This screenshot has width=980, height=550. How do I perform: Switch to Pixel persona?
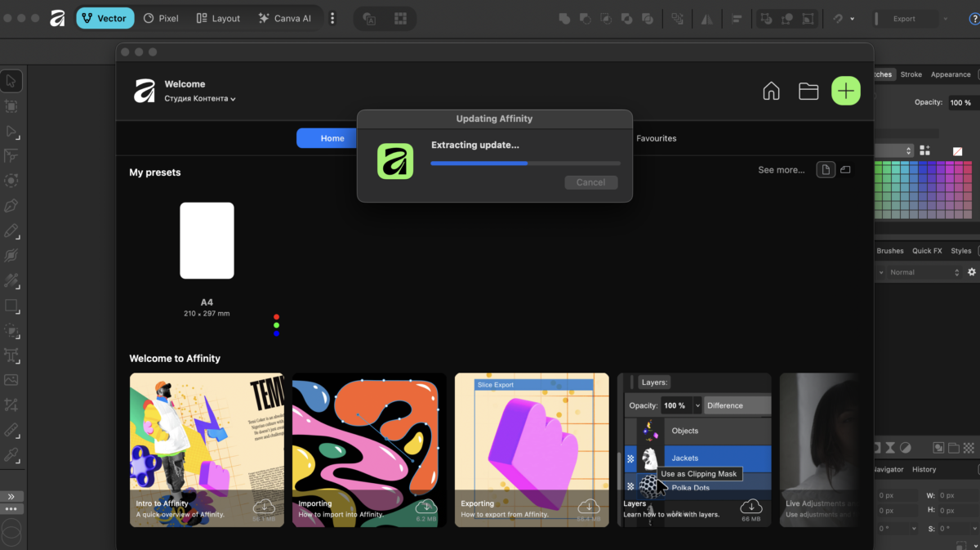pyautogui.click(x=161, y=18)
